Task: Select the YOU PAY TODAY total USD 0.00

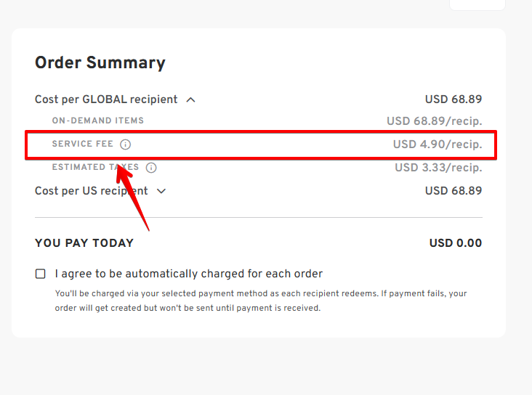Action: (456, 243)
